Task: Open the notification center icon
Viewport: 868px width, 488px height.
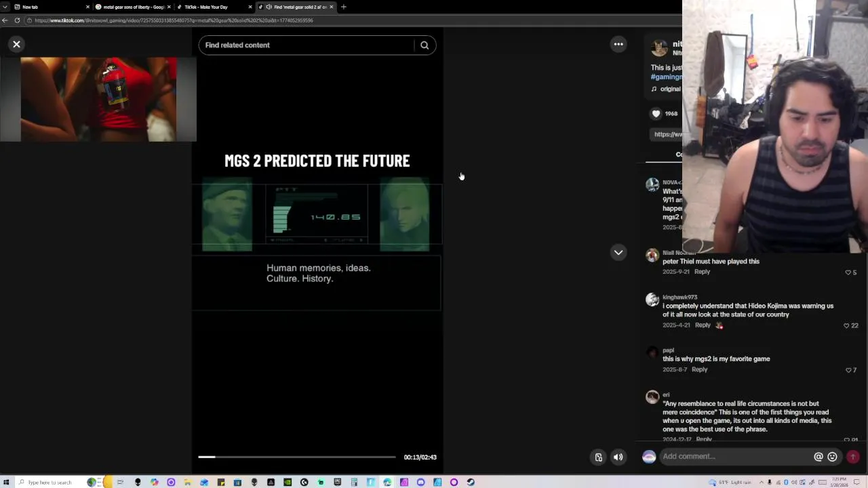Action: [856, 483]
